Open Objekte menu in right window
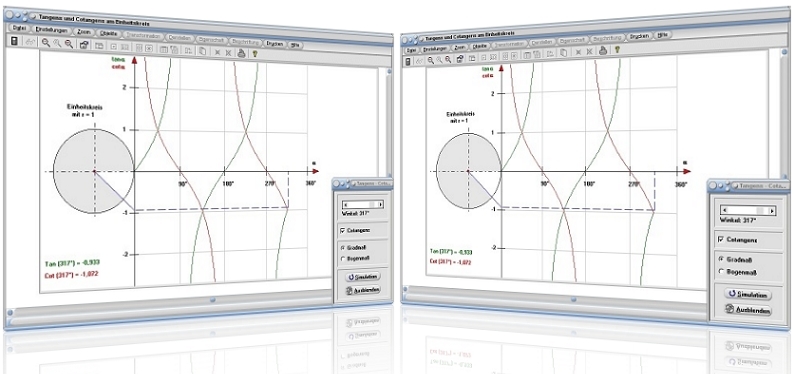This screenshot has width=794, height=374. [x=479, y=46]
